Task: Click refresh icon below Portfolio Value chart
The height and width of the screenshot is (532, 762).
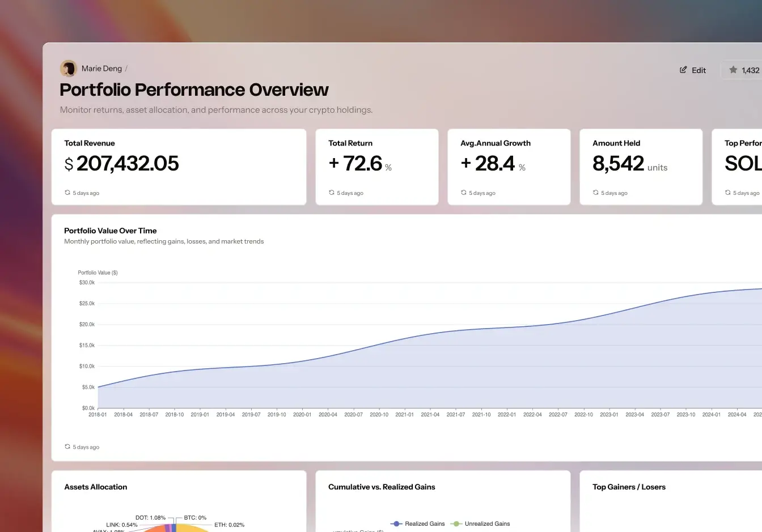Action: [x=67, y=446]
